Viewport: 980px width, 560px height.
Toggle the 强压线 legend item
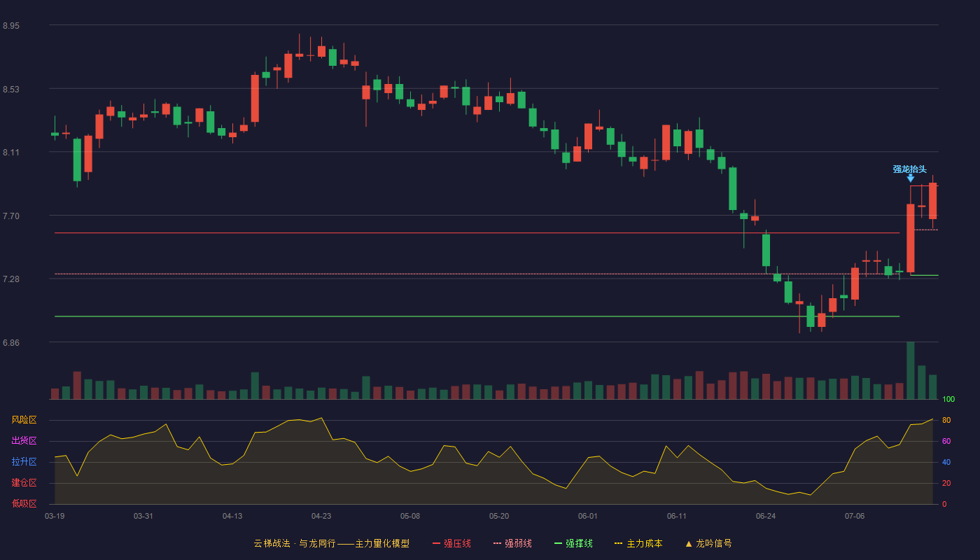[x=451, y=543]
